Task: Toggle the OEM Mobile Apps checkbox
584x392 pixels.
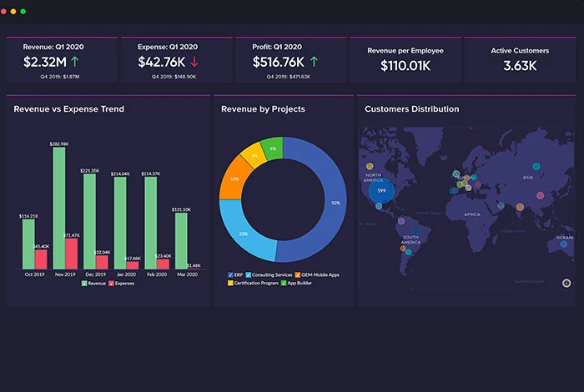Action: [x=296, y=274]
